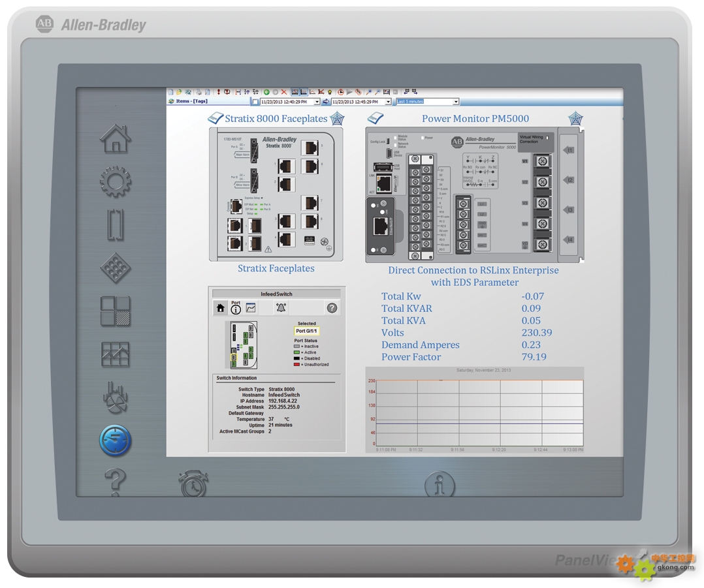Click the Stratix Faceplates link text
704x588 pixels.
(x=276, y=268)
